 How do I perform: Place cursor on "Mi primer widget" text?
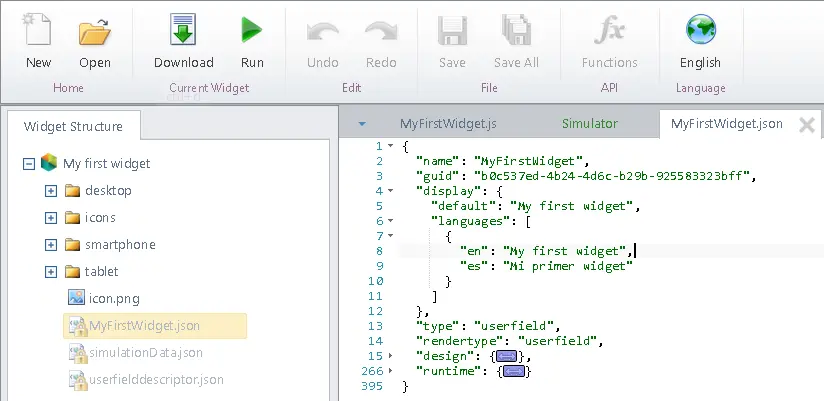tap(568, 266)
